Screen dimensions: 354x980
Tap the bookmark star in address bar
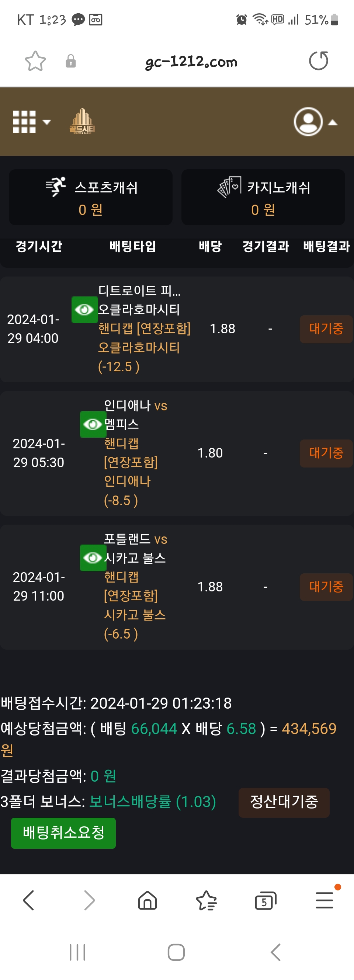pos(35,61)
